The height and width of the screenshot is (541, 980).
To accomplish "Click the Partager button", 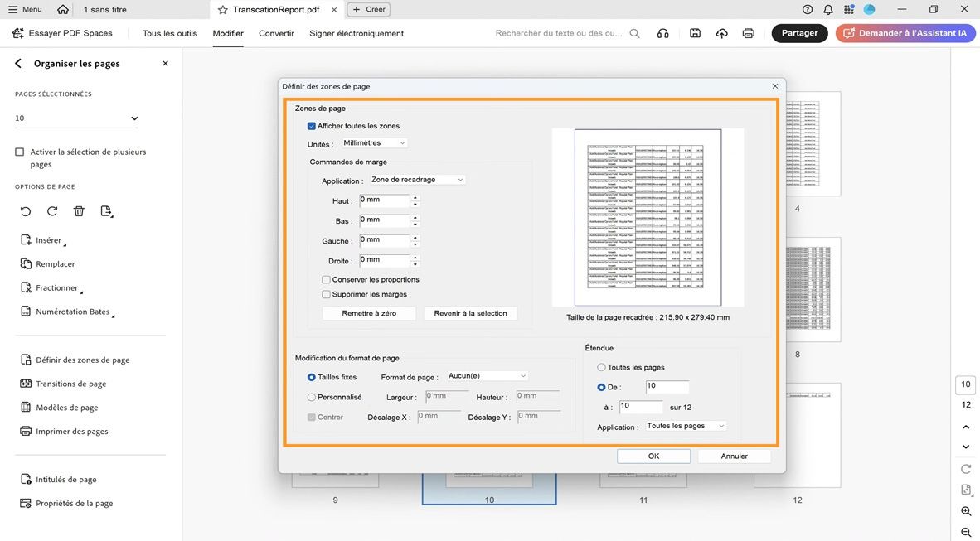I will coord(800,33).
